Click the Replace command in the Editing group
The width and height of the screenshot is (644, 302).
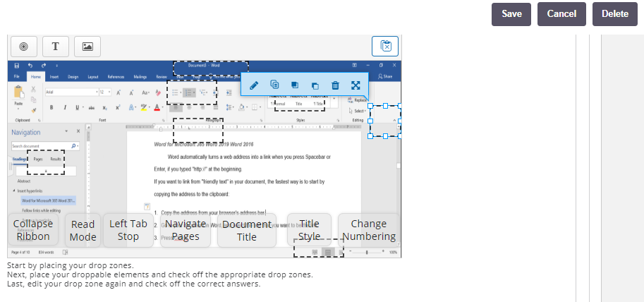[x=358, y=100]
